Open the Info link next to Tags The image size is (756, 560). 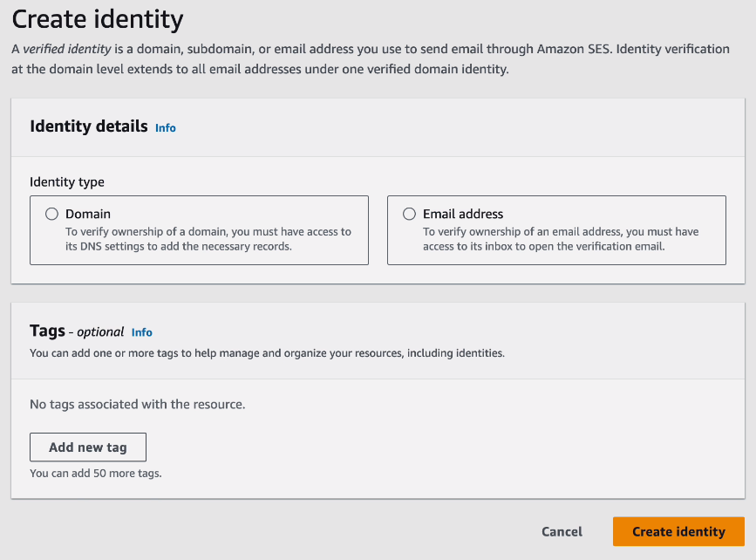pyautogui.click(x=141, y=331)
